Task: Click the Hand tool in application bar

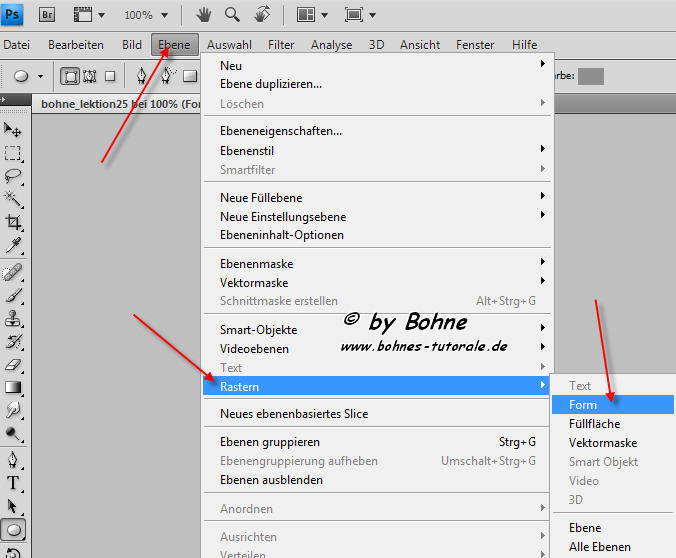Action: coord(203,15)
